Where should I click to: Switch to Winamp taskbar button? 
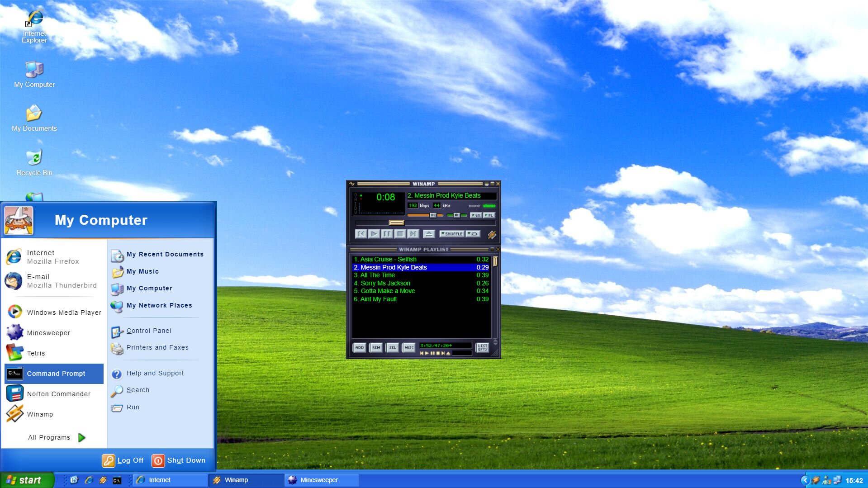[247, 480]
